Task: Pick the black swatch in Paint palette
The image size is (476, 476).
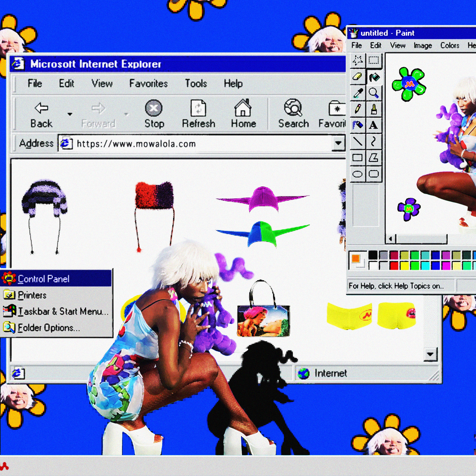Action: 373,255
